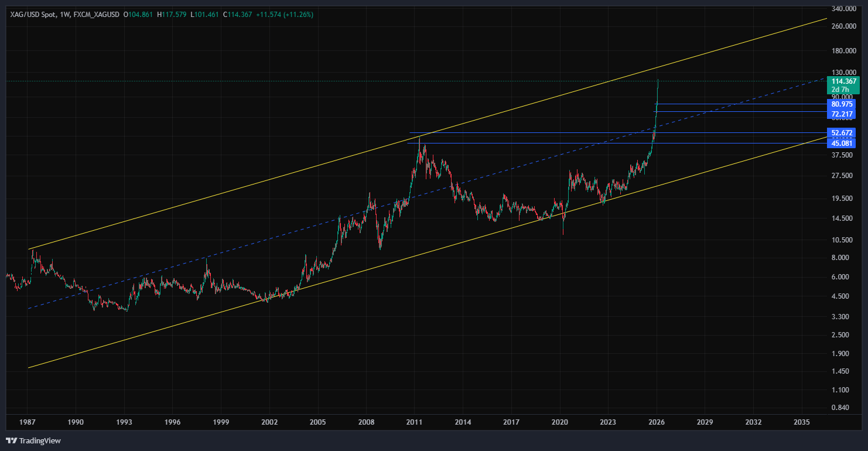Image resolution: width=868 pixels, height=451 pixels.
Task: Click the TradingView logo icon
Action: pyautogui.click(x=11, y=440)
